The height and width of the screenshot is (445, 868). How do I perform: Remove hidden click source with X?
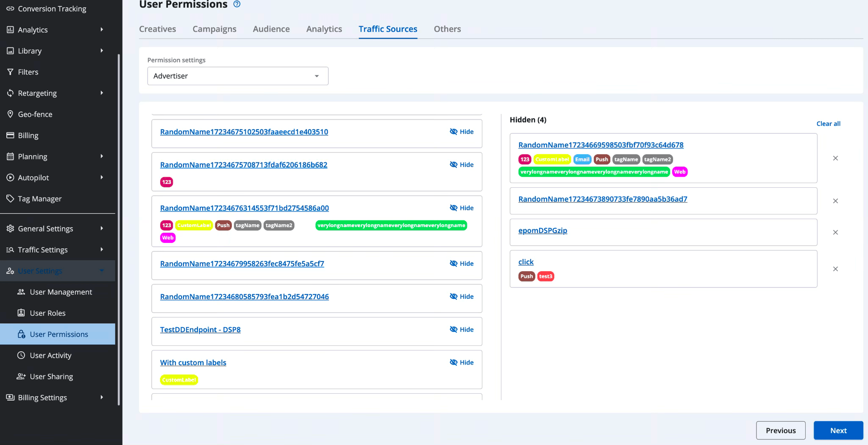pyautogui.click(x=835, y=269)
